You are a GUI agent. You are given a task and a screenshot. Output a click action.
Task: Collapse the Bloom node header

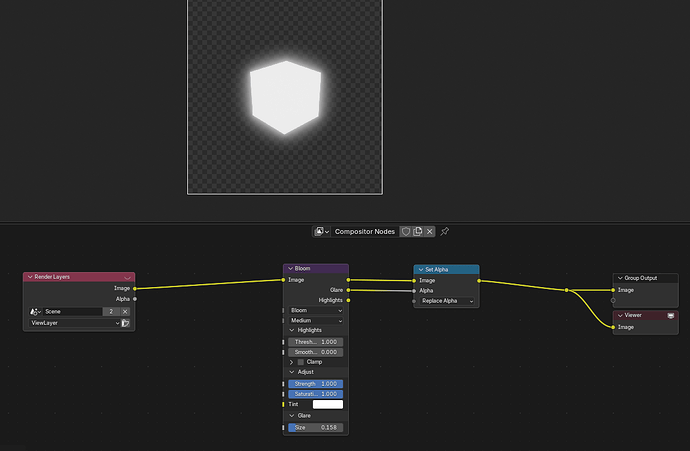(290, 268)
